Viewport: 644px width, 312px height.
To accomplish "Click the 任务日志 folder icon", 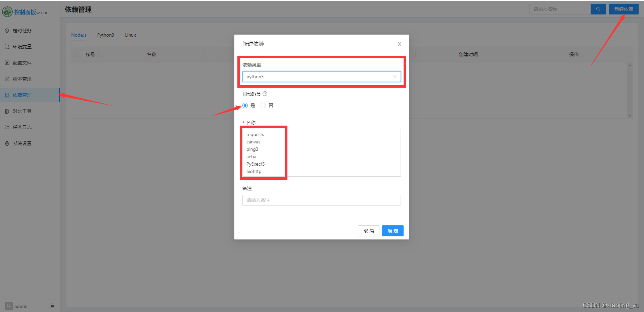I will (7, 127).
